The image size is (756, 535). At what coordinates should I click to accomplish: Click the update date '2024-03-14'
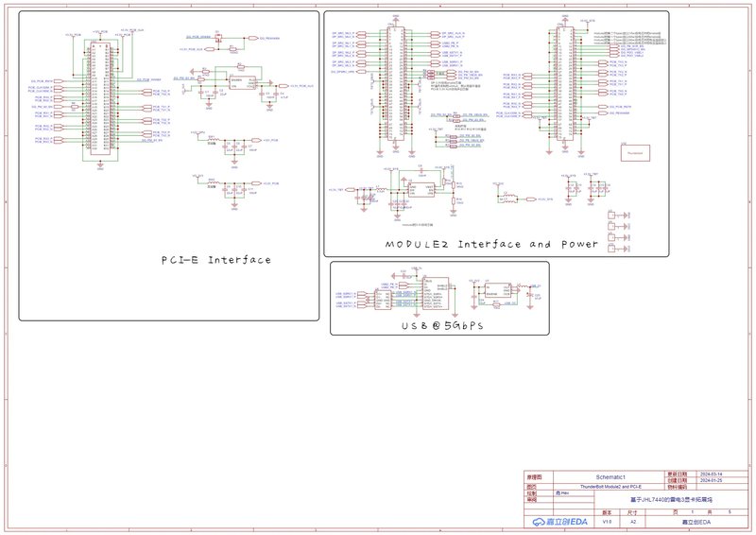[x=711, y=475]
